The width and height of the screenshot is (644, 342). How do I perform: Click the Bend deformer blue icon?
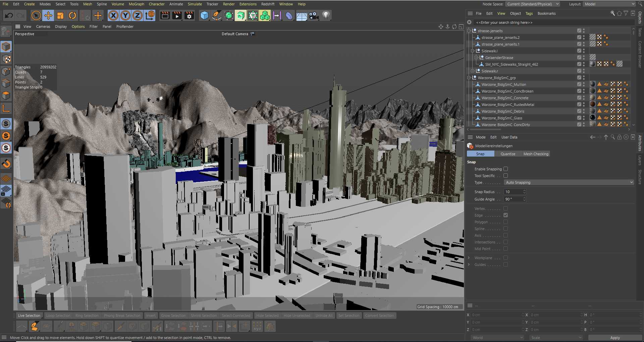289,15
